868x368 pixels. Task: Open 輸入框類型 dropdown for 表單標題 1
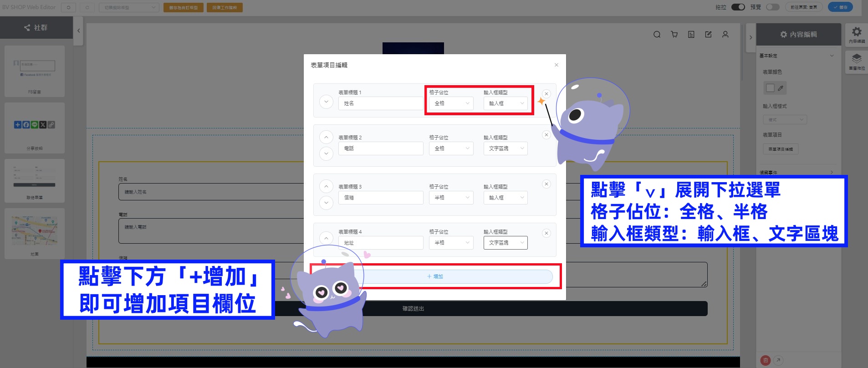click(x=505, y=103)
